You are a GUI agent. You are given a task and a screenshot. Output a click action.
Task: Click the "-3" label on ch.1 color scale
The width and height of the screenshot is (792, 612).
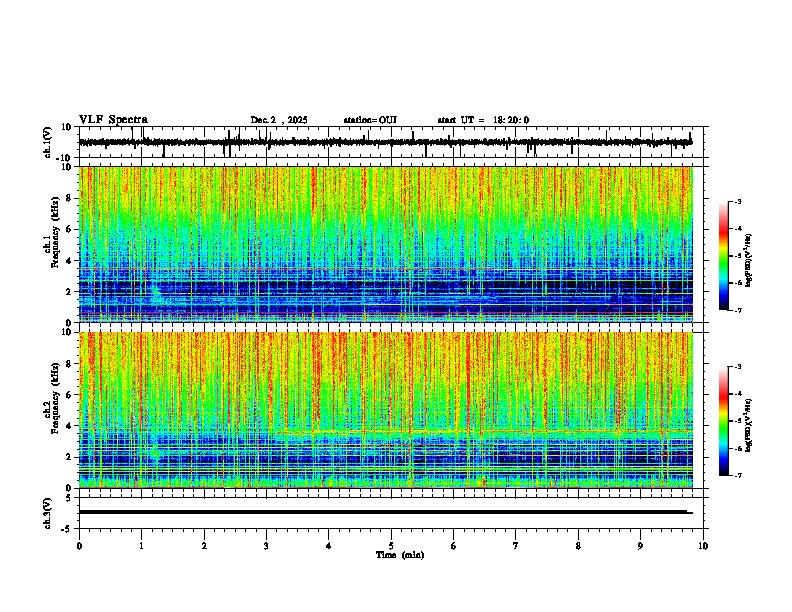pyautogui.click(x=738, y=202)
